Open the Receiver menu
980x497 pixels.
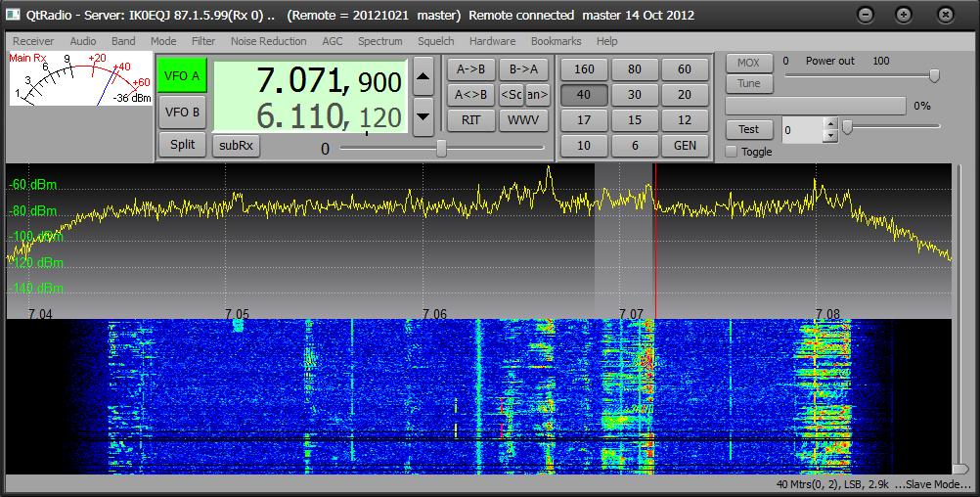[33, 41]
